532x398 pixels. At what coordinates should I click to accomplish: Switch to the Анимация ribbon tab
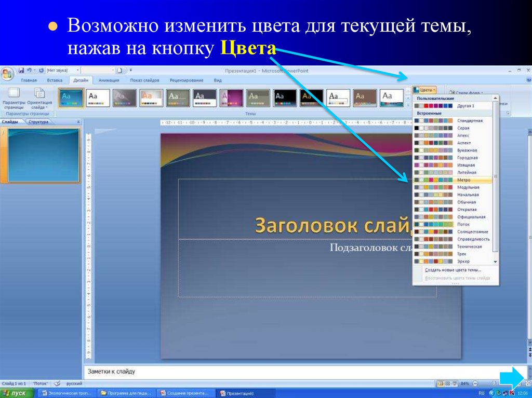109,80
